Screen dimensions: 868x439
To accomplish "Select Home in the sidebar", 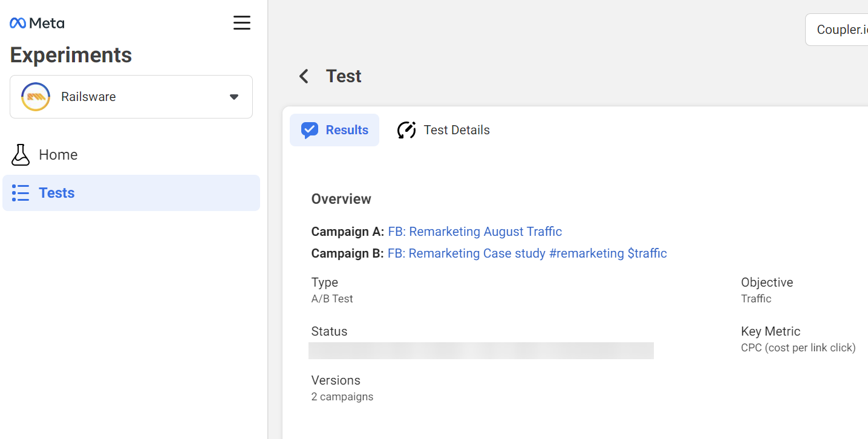I will [x=131, y=155].
